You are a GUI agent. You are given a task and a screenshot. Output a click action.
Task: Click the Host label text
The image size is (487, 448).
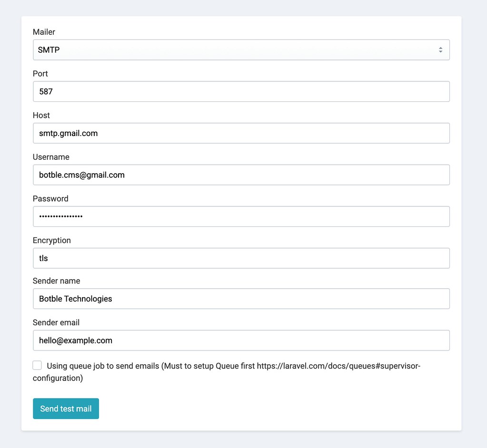pyautogui.click(x=41, y=115)
